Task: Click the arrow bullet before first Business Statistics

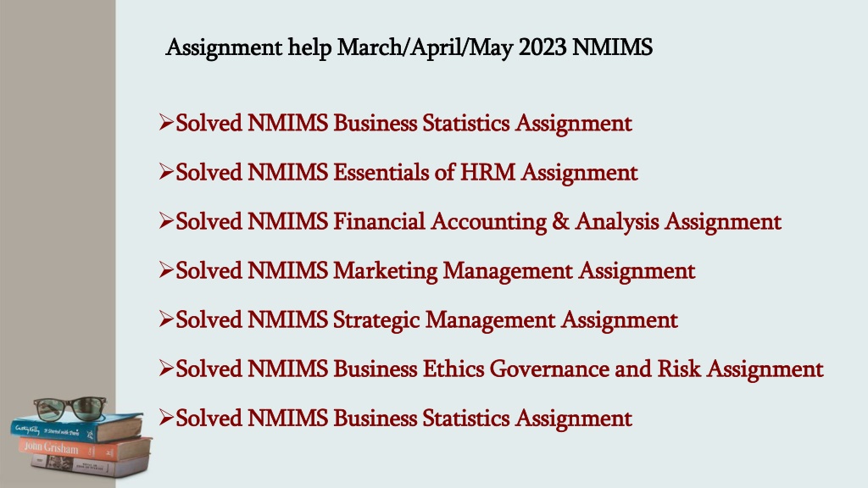Action: pos(166,122)
